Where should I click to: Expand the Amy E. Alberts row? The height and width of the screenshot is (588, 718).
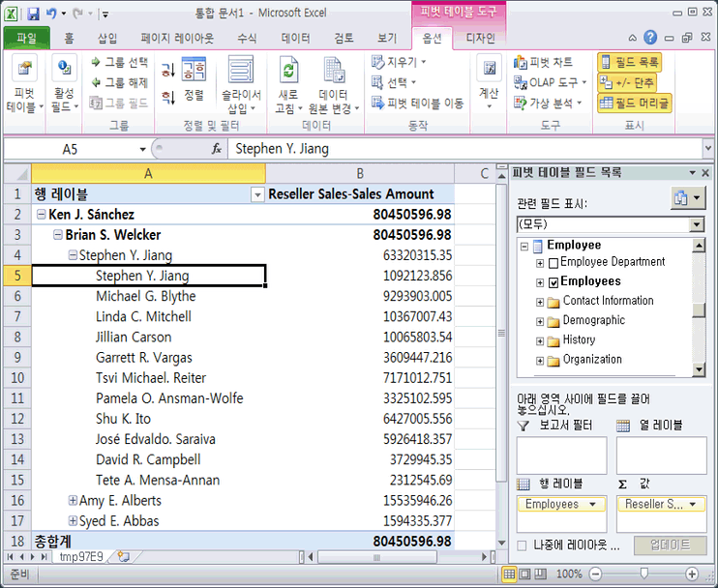(73, 500)
